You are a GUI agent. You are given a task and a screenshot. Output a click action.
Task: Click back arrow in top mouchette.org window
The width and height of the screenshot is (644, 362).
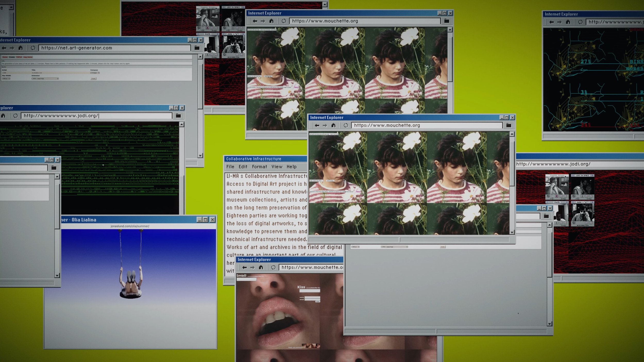pos(255,21)
